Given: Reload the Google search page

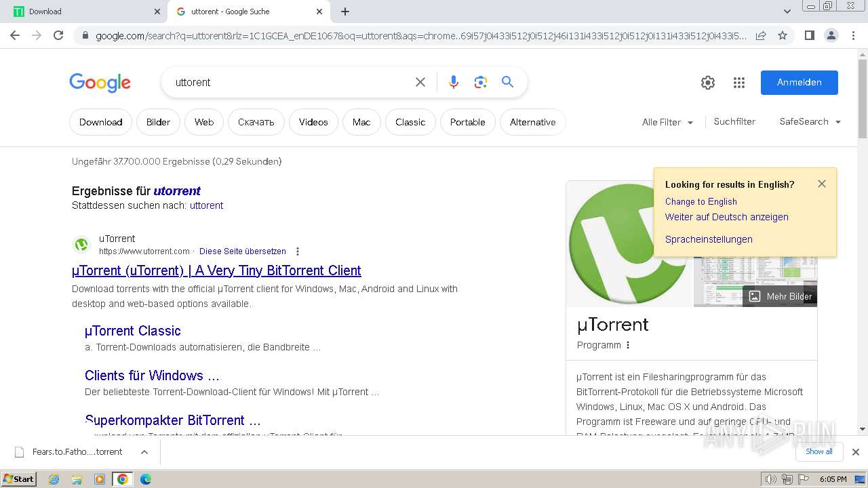Looking at the screenshot, I should 58,35.
